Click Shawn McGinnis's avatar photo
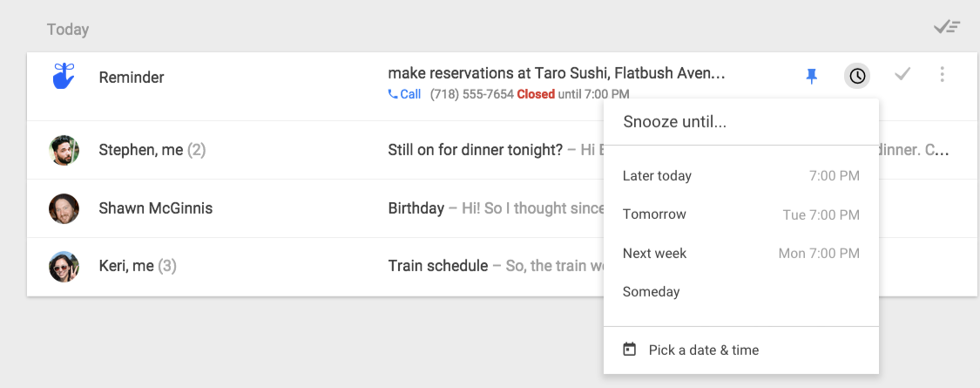This screenshot has height=388, width=980. [64, 208]
